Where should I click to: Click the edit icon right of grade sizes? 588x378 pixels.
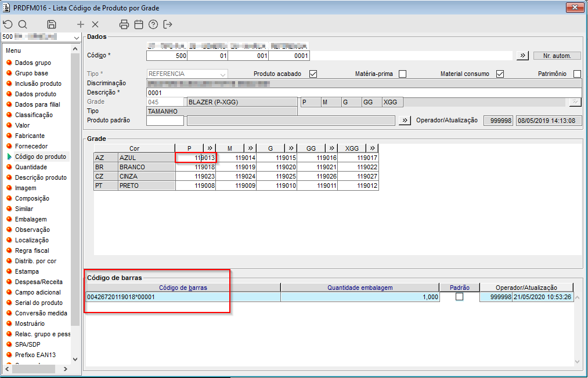[575, 102]
